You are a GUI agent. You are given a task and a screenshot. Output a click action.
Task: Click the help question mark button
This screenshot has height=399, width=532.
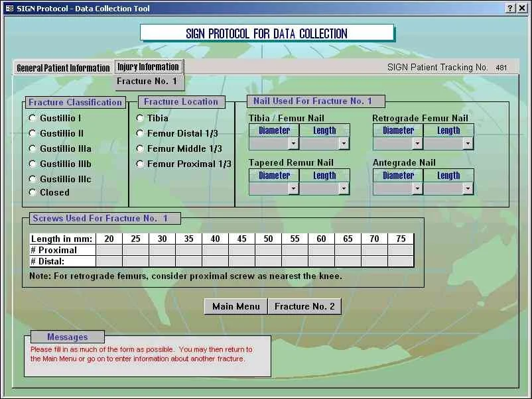pyautogui.click(x=510, y=8)
